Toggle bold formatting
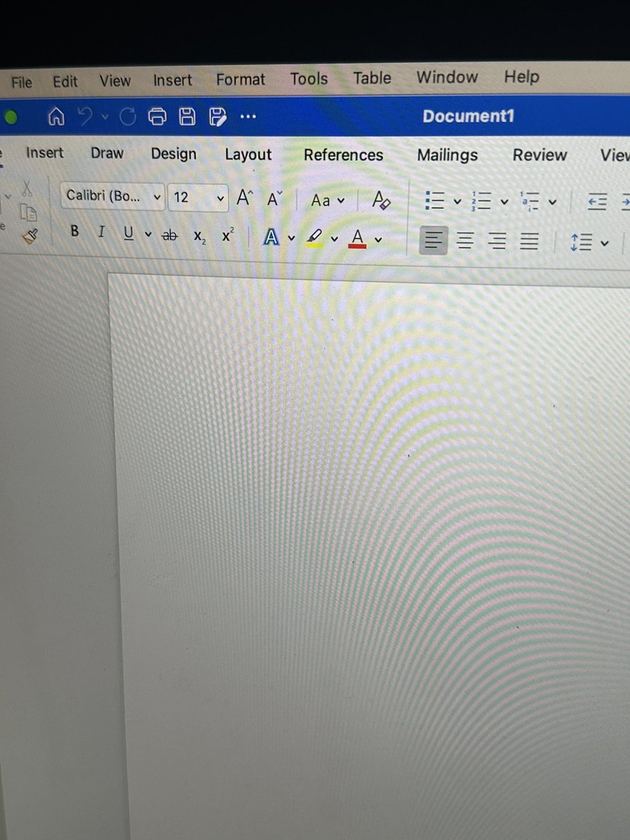630x840 pixels. (x=75, y=232)
